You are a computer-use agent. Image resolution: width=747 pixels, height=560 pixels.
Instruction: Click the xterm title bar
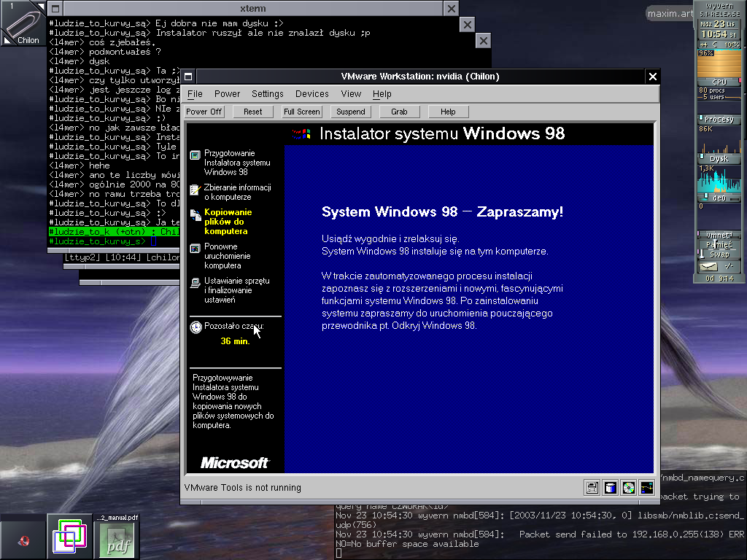pyautogui.click(x=247, y=8)
